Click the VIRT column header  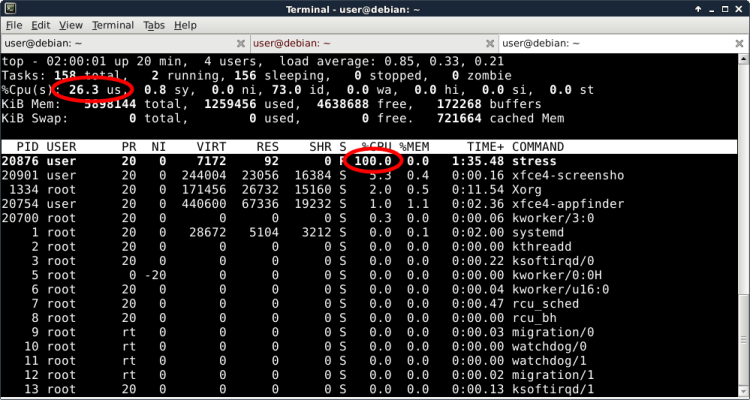(x=211, y=147)
